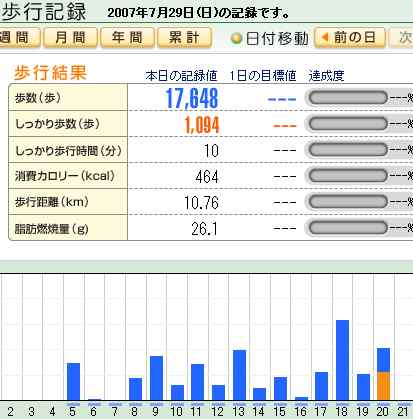Click the orange arrow on 前の日 button
This screenshot has height=419, width=413.
325,37
